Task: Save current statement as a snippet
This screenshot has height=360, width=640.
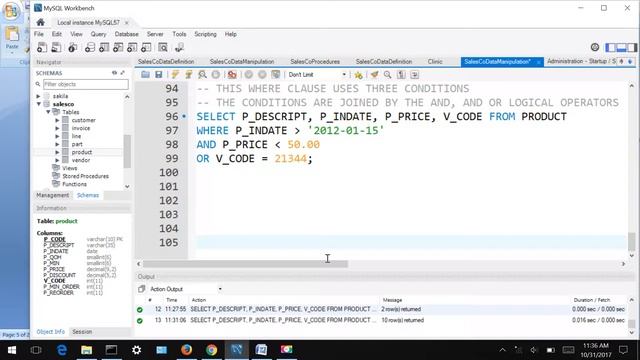Action: click(x=358, y=75)
